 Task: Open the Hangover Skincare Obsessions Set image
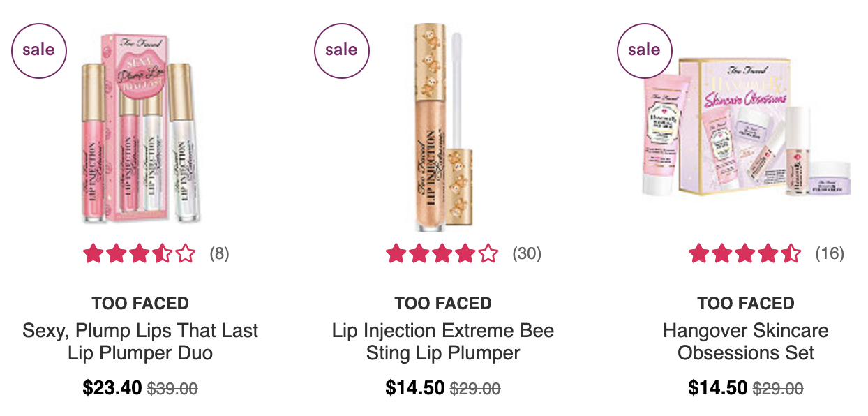click(x=745, y=128)
